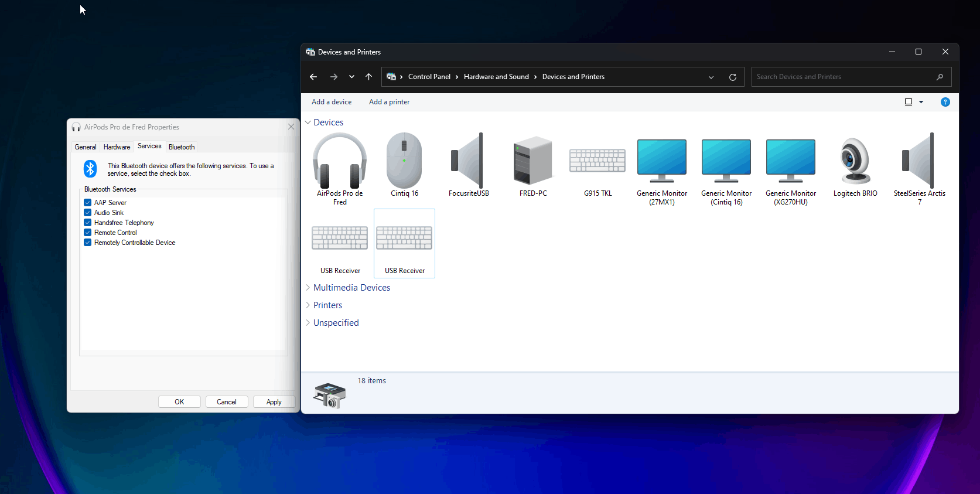Screen dimensions: 980x494
Task: Collapse the Devices group
Action: pos(308,122)
